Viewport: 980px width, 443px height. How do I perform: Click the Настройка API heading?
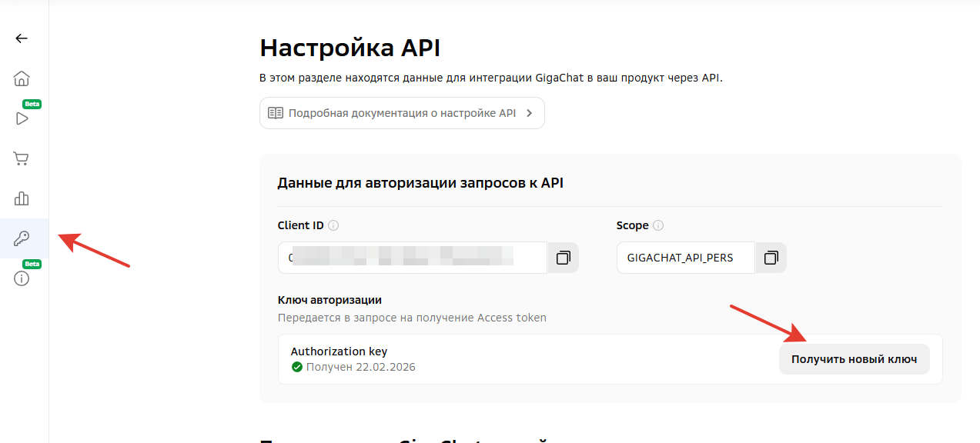350,48
